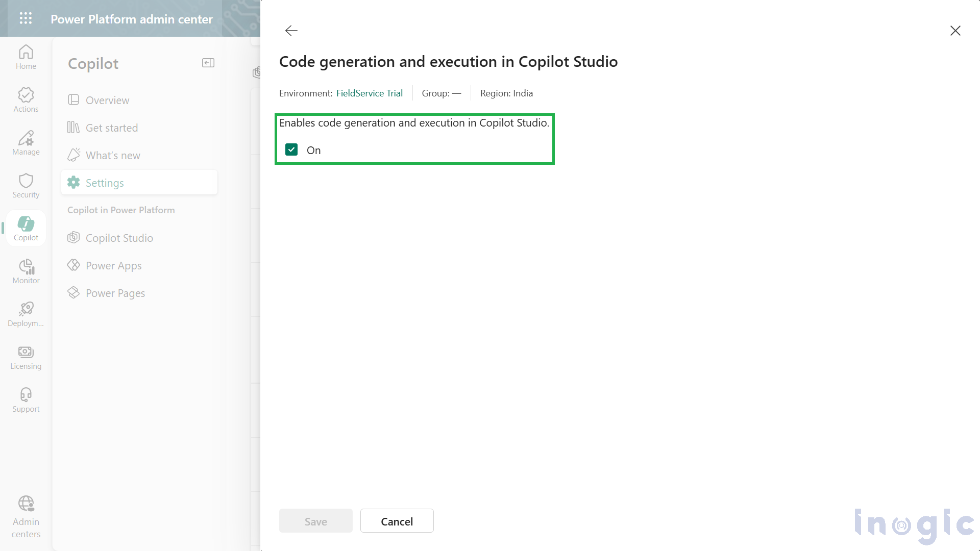Viewport: 980px width, 551px height.
Task: Cancel the settings changes
Action: point(397,521)
